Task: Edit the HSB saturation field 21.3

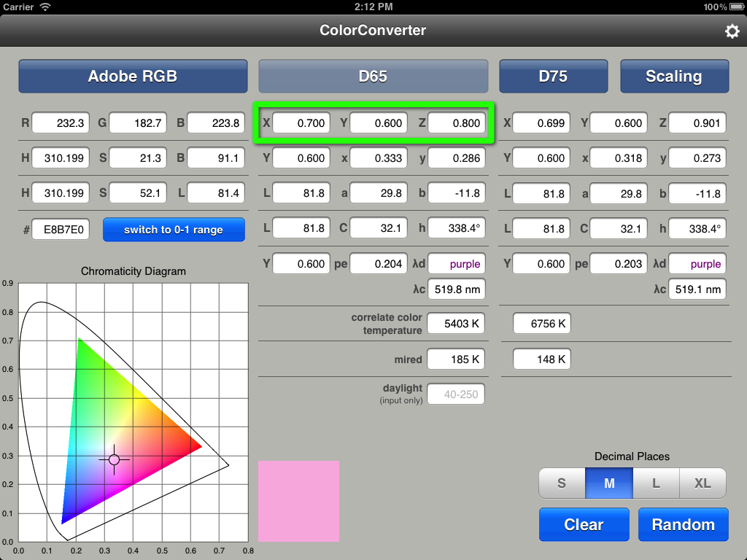Action: [x=138, y=157]
